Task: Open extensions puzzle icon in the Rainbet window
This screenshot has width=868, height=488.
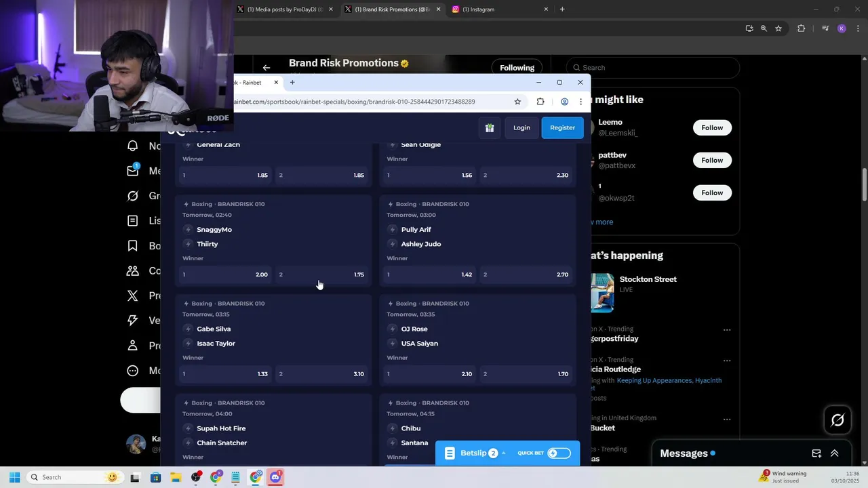Action: pyautogui.click(x=540, y=102)
